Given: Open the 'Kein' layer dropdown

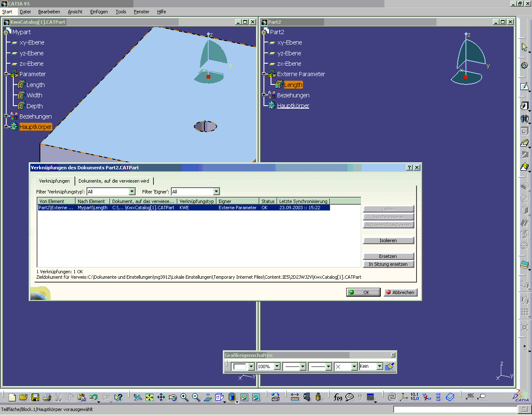Looking at the screenshot, I should click(379, 366).
